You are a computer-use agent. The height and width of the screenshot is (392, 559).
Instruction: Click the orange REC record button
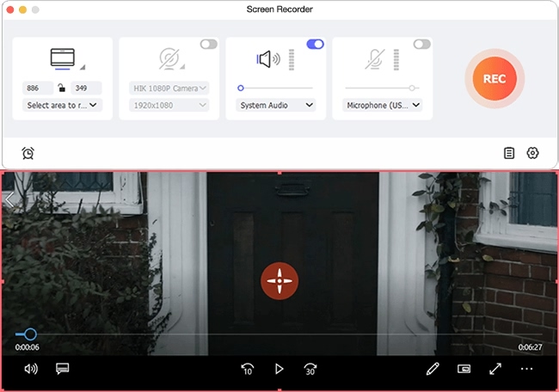[494, 78]
